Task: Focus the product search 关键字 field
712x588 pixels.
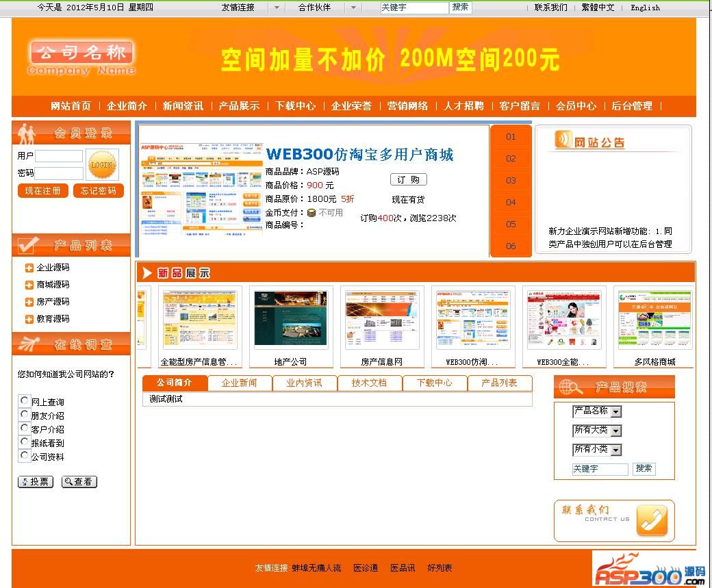Action: [600, 469]
